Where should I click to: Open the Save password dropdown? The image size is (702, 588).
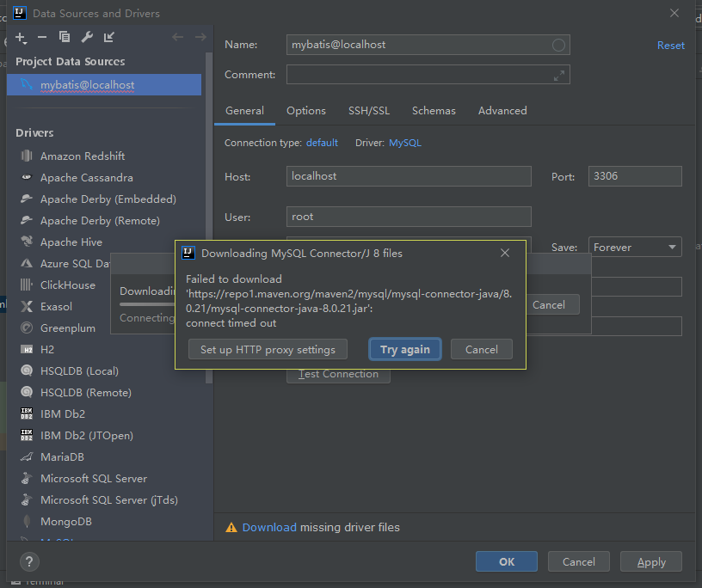(x=635, y=247)
